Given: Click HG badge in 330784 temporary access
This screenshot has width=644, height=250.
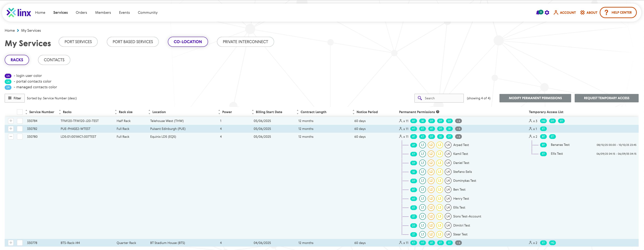Looking at the screenshot, I should click(x=543, y=121).
